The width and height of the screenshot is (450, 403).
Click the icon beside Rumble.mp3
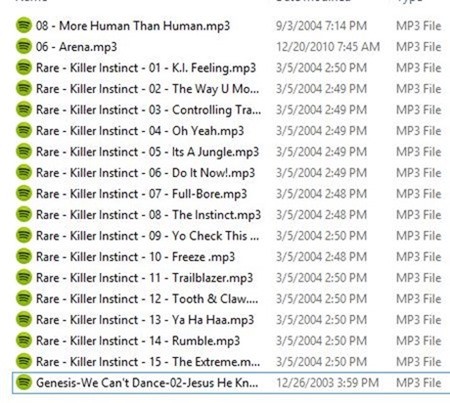24,340
